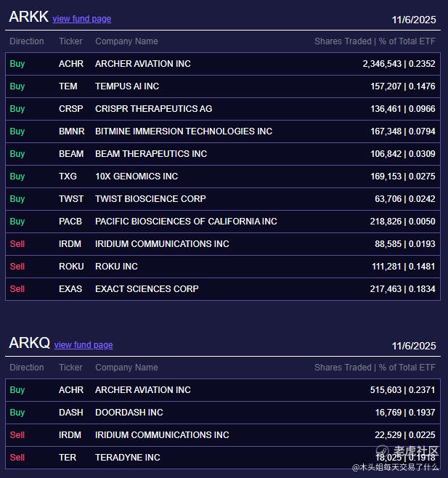448x478 pixels.
Task: Click DOORDASH INC company name
Action: click(129, 413)
